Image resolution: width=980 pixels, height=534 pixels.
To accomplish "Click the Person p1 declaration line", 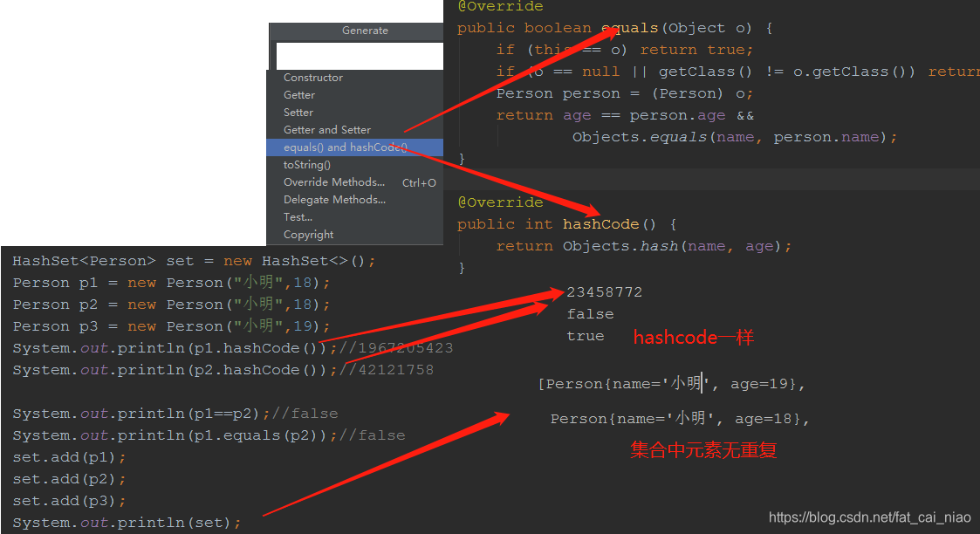I will (x=171, y=283).
